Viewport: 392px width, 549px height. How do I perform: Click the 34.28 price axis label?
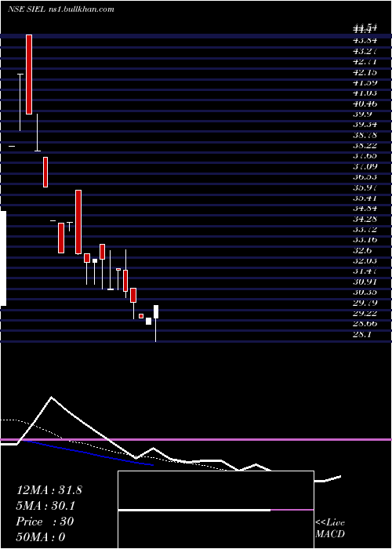(365, 219)
